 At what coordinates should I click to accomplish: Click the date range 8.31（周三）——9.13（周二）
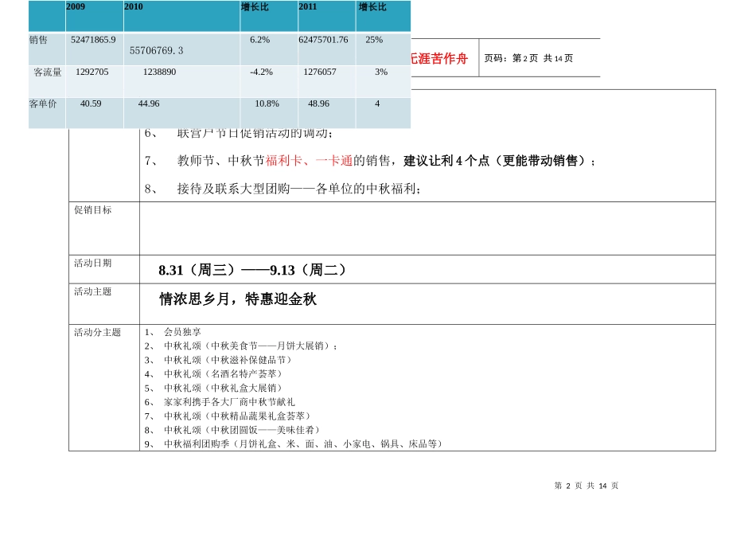point(252,270)
